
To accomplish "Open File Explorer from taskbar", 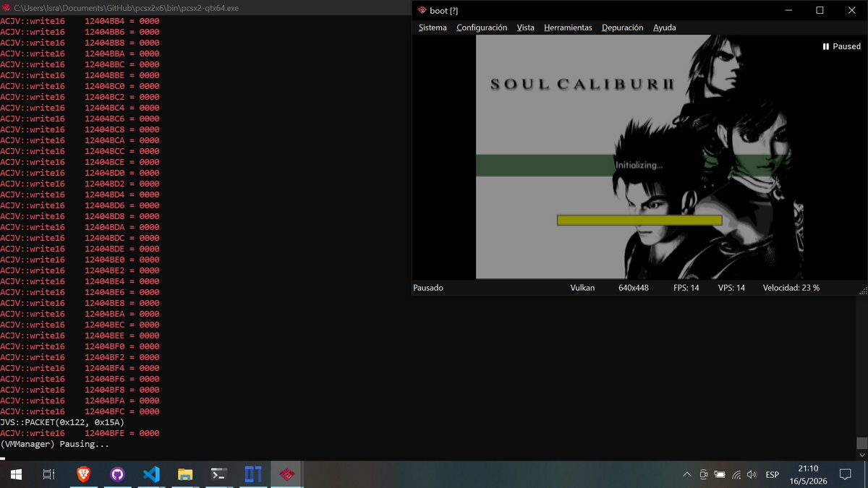I will 185,474.
